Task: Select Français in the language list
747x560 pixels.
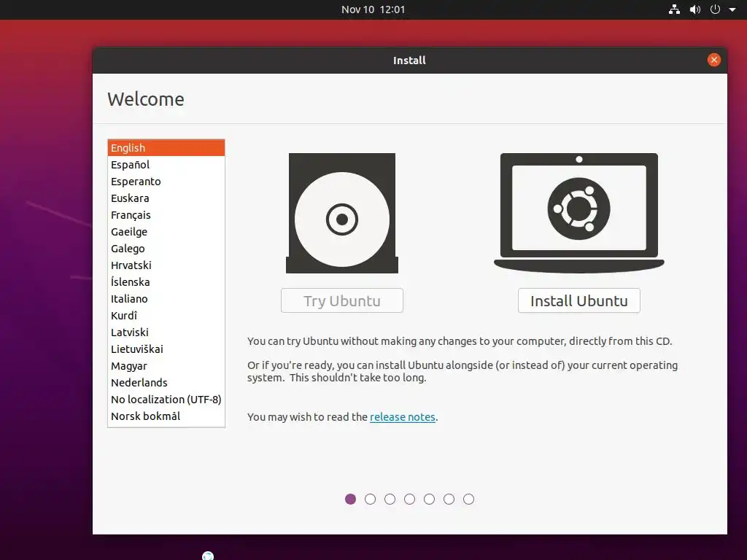Action: click(166, 215)
